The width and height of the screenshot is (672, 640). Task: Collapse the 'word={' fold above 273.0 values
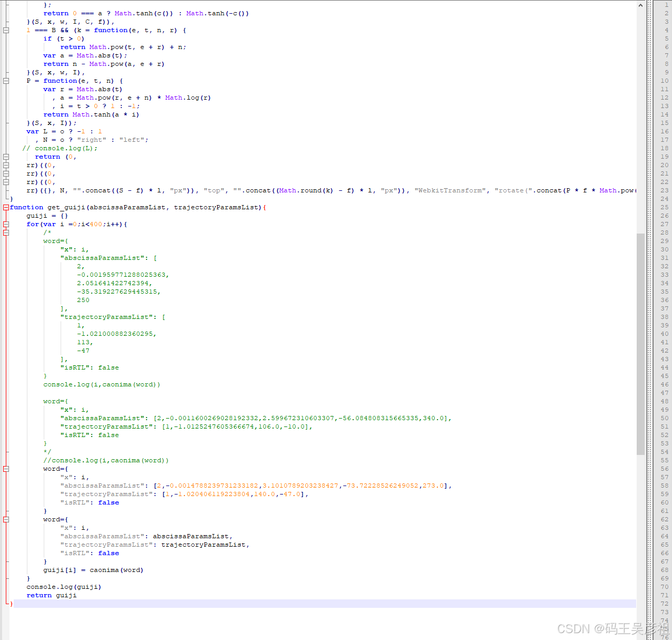pos(6,469)
